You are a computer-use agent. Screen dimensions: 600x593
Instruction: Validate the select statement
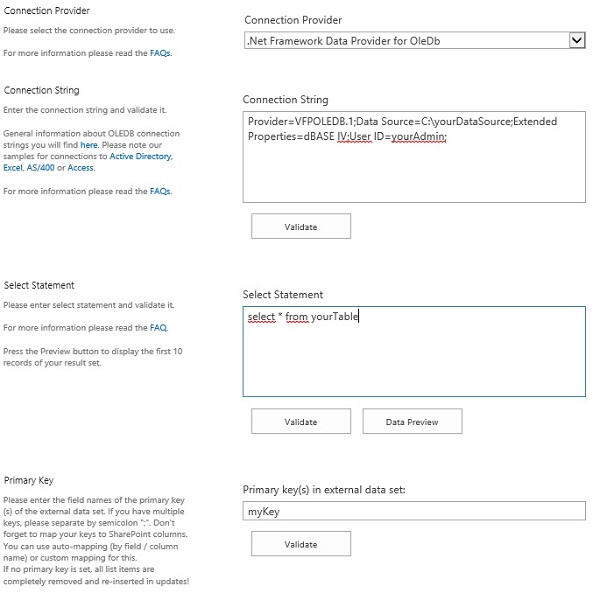pyautogui.click(x=301, y=422)
